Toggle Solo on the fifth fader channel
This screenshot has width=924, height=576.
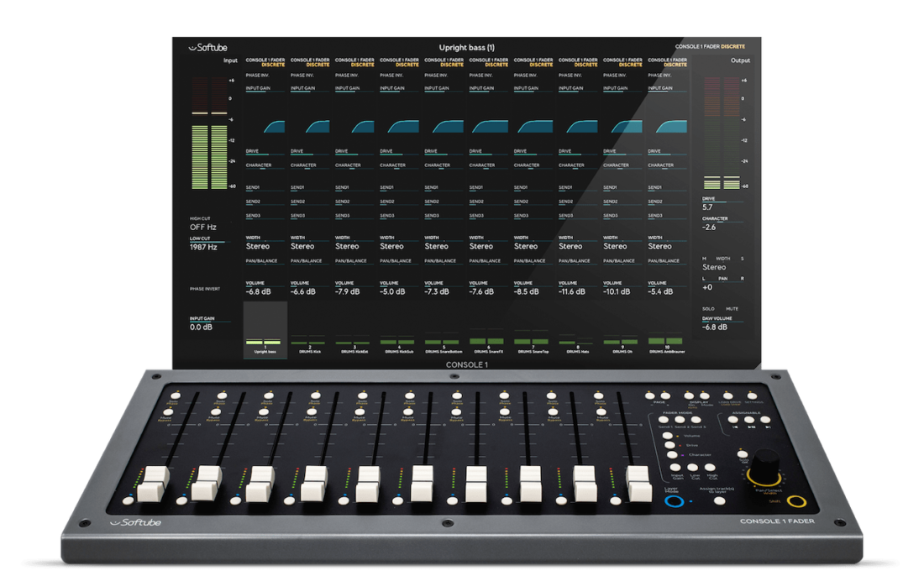[x=363, y=395]
